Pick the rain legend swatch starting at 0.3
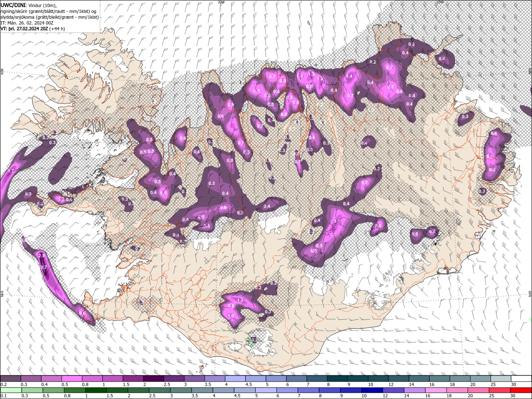The height and width of the screenshot is (399, 532). (x=33, y=390)
